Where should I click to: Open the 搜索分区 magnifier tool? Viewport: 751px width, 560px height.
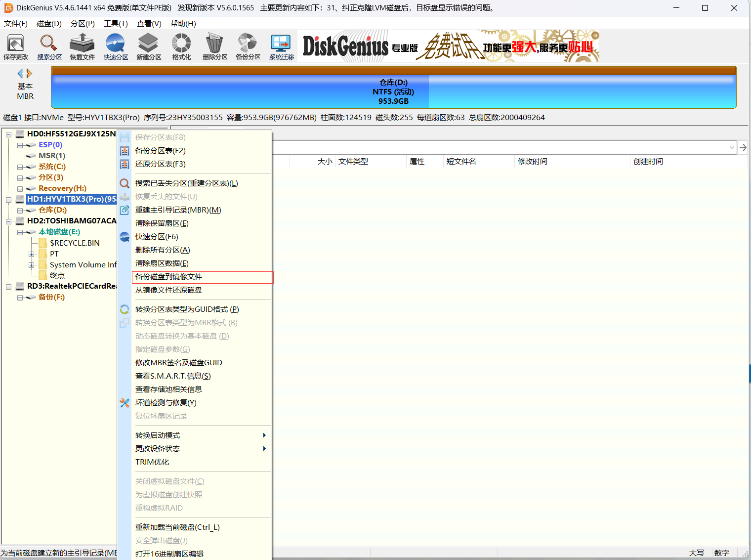pyautogui.click(x=49, y=47)
